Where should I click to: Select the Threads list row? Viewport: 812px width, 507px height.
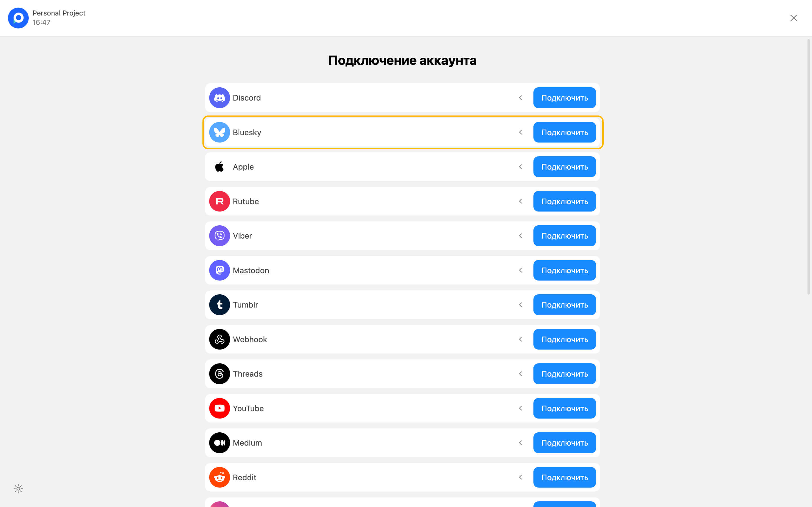click(x=369, y=374)
